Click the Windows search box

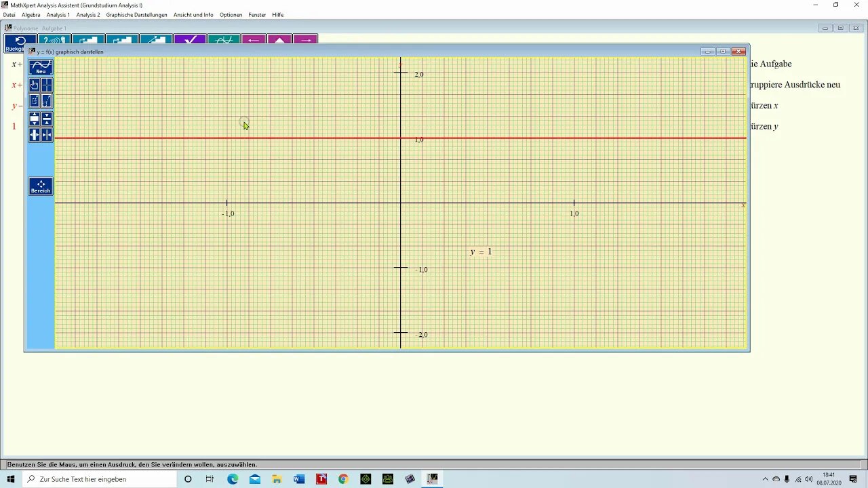click(x=99, y=479)
